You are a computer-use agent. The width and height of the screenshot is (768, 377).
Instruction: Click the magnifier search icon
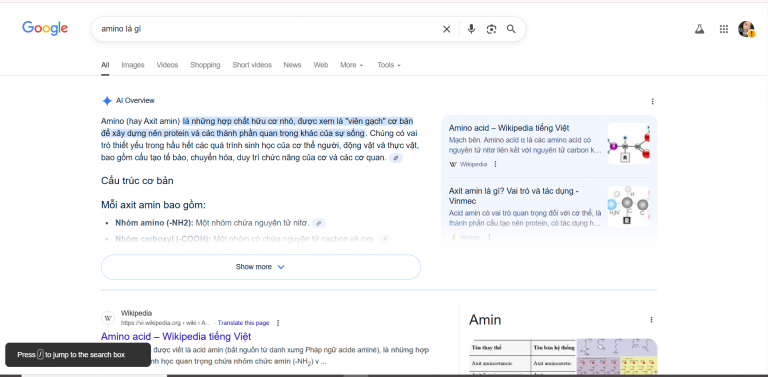[x=511, y=29]
